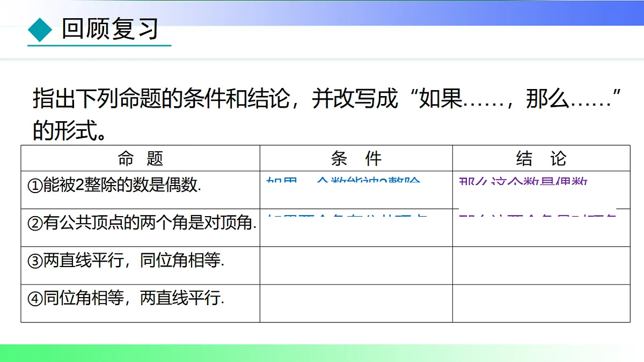The image size is (644, 362).
Task: Select the table header 命 题
Action: [x=141, y=159]
